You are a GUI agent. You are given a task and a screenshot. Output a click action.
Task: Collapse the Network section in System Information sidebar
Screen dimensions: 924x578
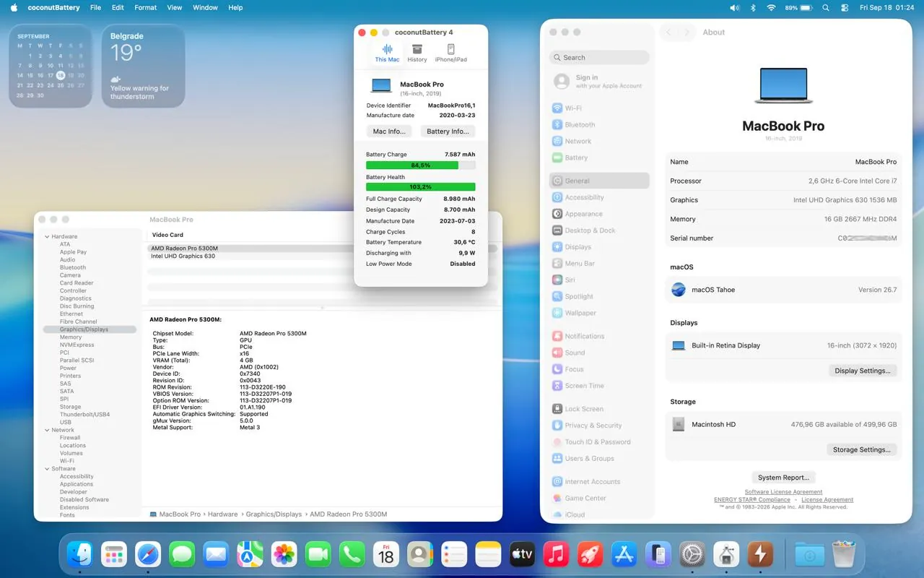tap(47, 430)
